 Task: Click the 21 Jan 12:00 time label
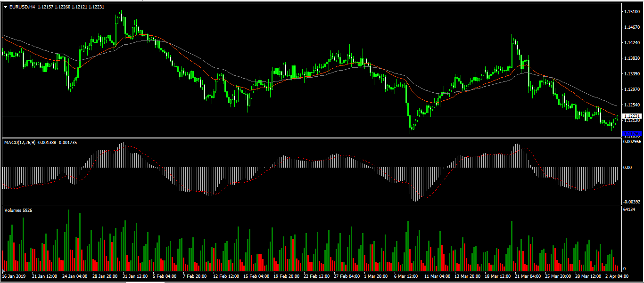point(44,276)
